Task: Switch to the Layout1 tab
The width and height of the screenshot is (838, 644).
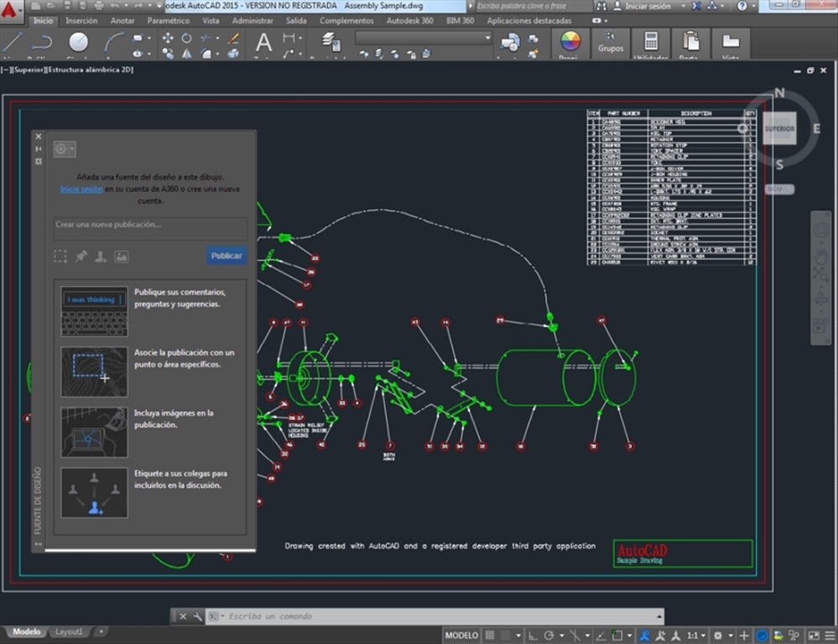Action: [x=69, y=631]
